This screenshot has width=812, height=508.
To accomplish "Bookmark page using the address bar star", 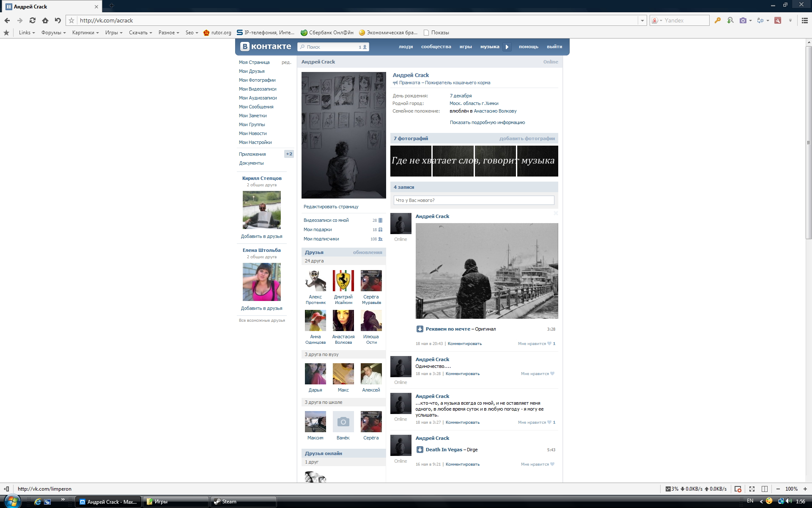I will (71, 20).
